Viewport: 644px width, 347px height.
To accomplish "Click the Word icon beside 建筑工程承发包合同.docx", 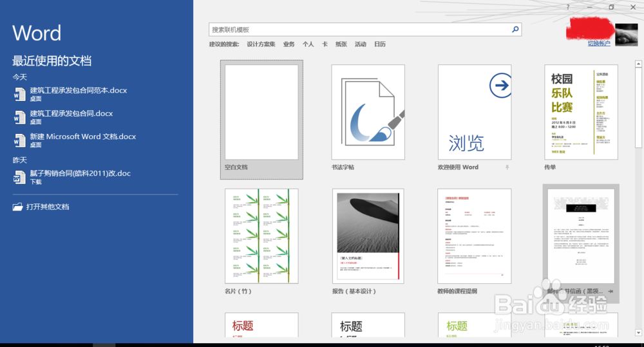I will (19, 117).
